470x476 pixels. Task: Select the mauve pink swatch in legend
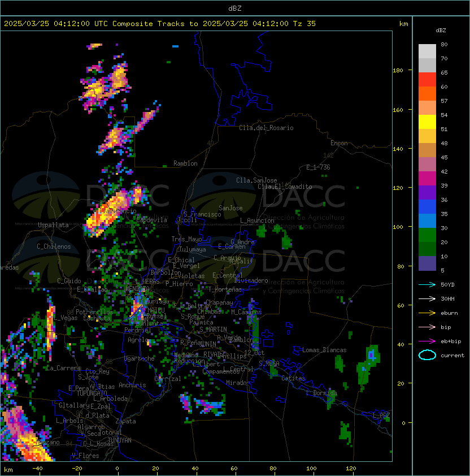(x=427, y=165)
